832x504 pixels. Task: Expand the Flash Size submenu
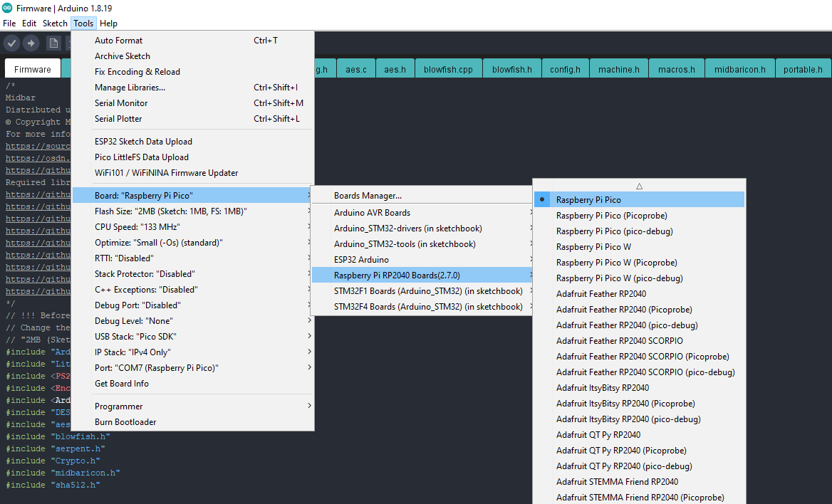click(193, 211)
